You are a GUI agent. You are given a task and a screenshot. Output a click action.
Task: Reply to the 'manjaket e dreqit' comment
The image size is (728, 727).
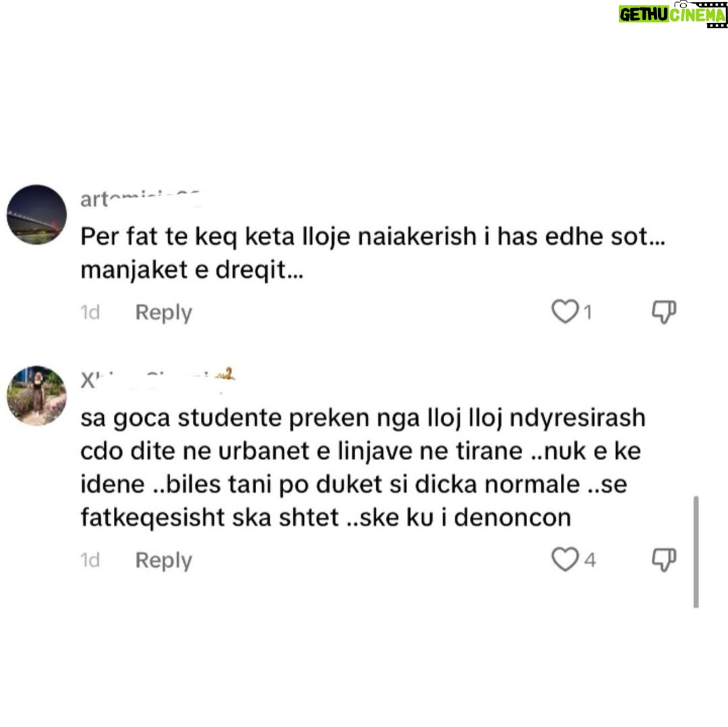pos(163,312)
